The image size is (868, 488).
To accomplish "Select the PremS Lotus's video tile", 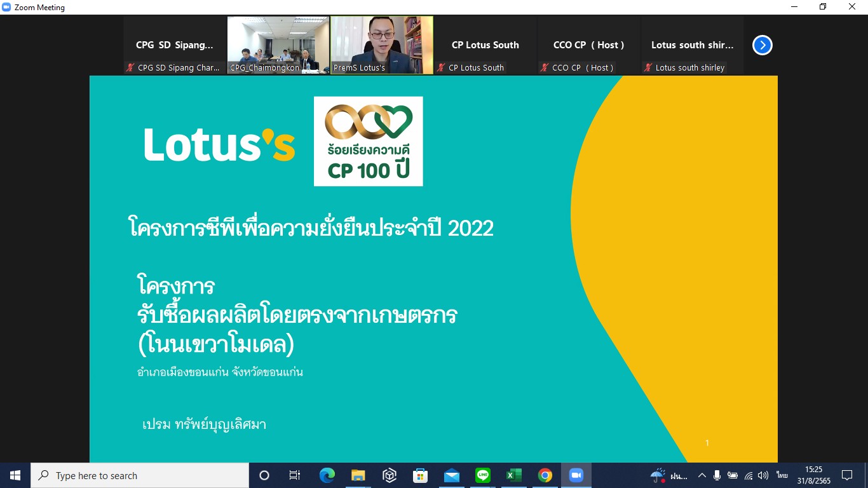I will point(382,43).
